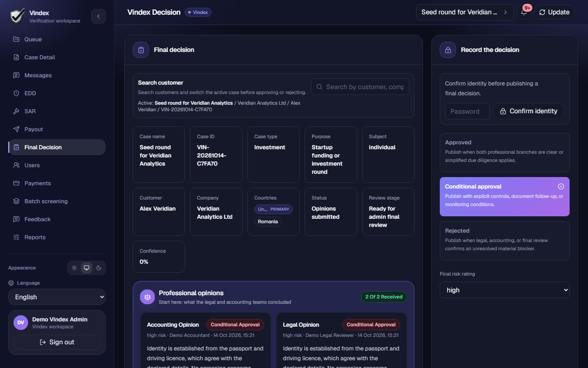Collapse the sidebar with the chevron button

coord(98,16)
